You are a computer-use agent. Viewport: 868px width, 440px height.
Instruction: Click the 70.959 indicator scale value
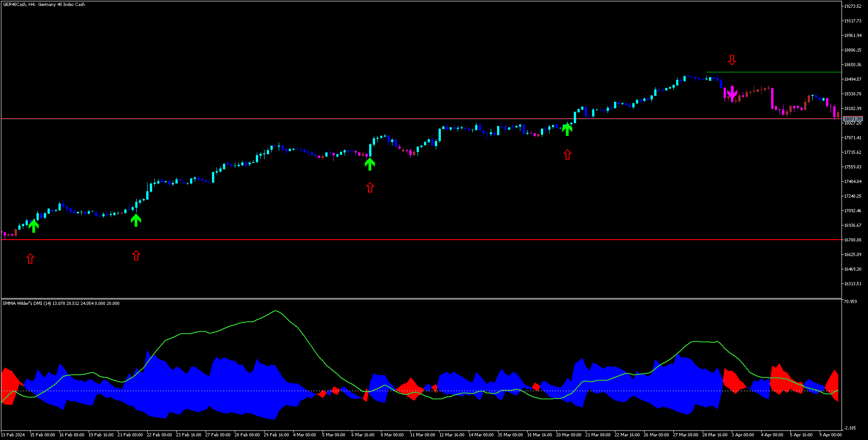point(850,302)
